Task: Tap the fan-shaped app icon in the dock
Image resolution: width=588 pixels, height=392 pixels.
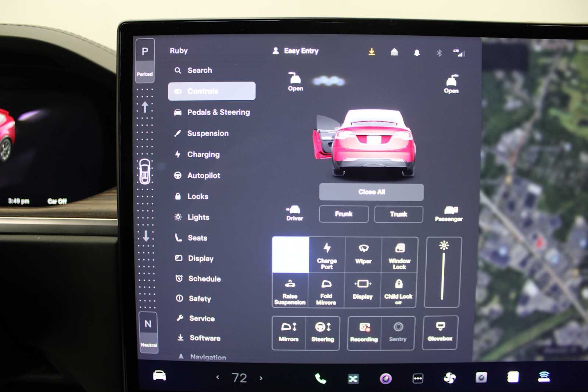Action: (x=449, y=378)
